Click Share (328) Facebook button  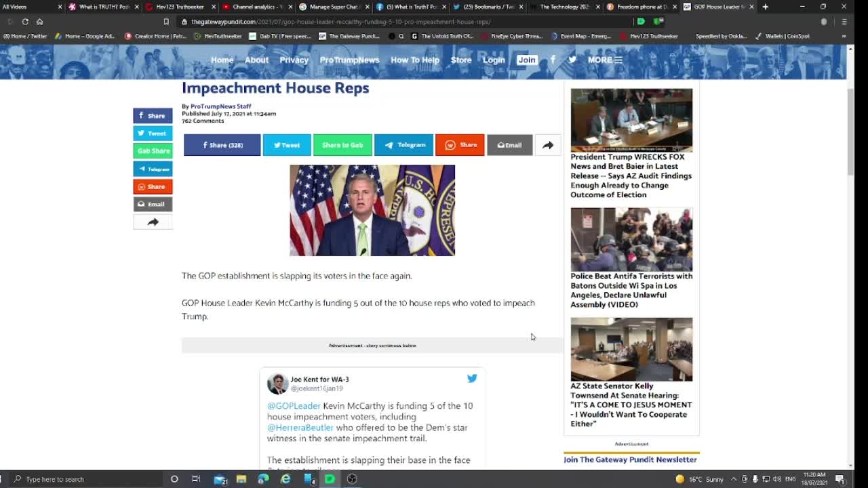click(x=222, y=145)
